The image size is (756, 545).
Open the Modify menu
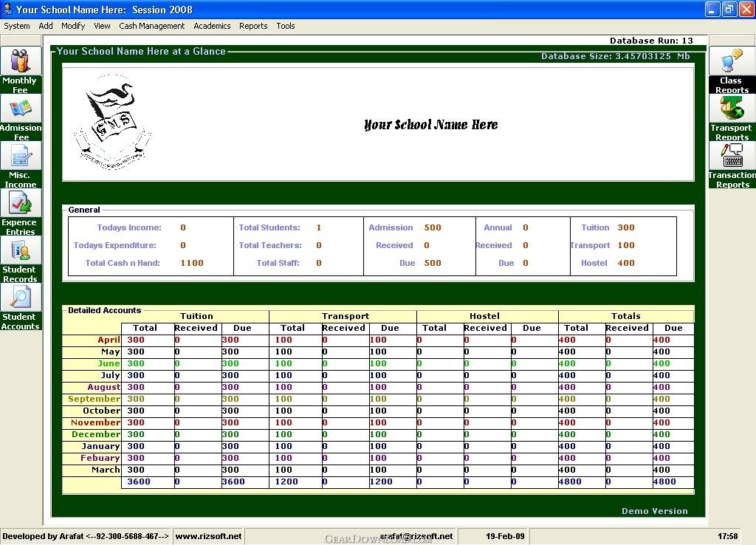pos(73,26)
